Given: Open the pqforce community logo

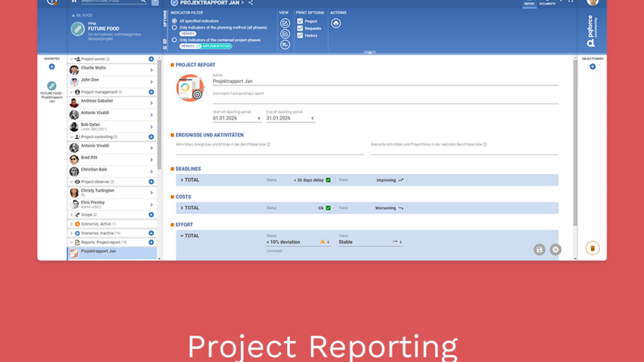Looking at the screenshot, I should point(592,32).
